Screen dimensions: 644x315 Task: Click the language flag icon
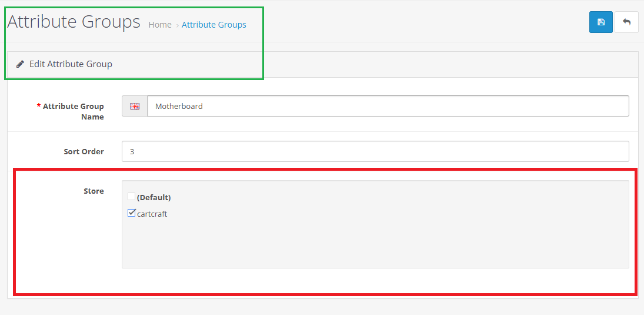[x=135, y=107]
